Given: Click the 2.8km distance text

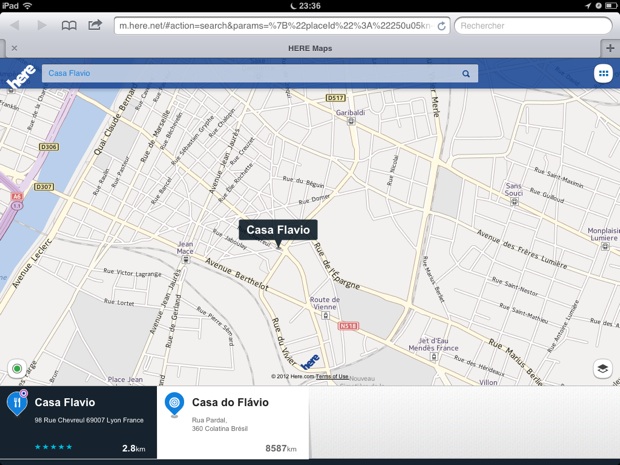Looking at the screenshot, I should point(134,448).
